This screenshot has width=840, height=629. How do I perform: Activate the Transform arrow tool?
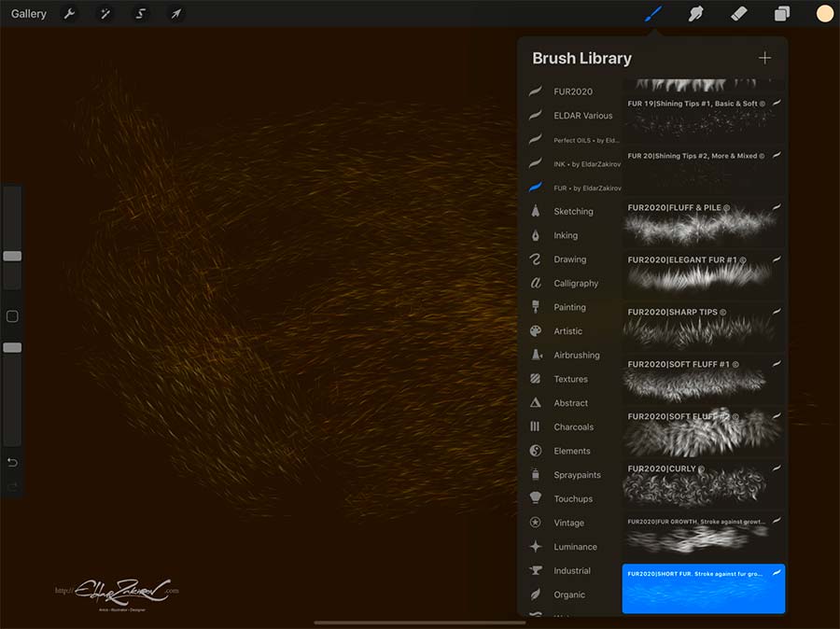[x=175, y=13]
